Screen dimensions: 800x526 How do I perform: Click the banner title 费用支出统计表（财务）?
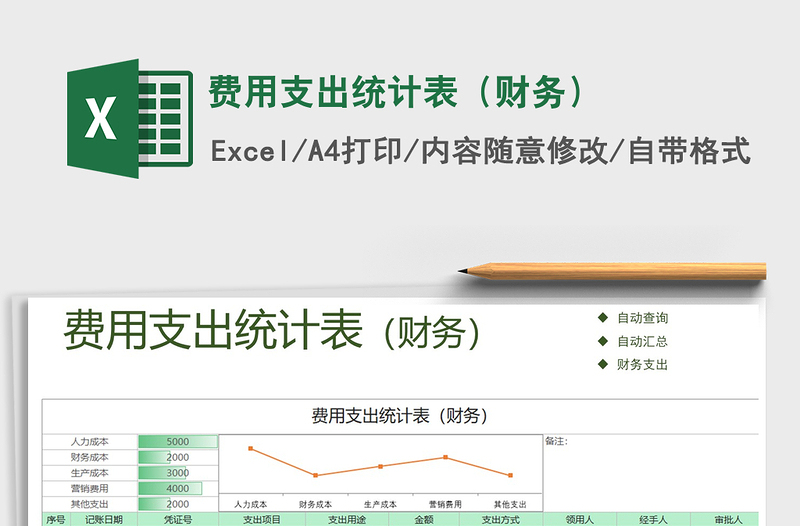click(x=396, y=92)
